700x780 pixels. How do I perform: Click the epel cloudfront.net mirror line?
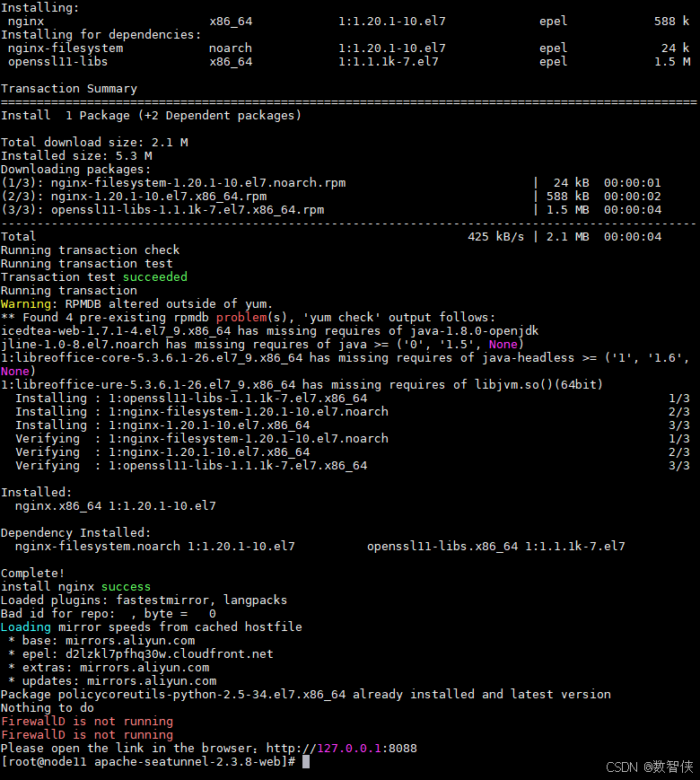tap(141, 653)
